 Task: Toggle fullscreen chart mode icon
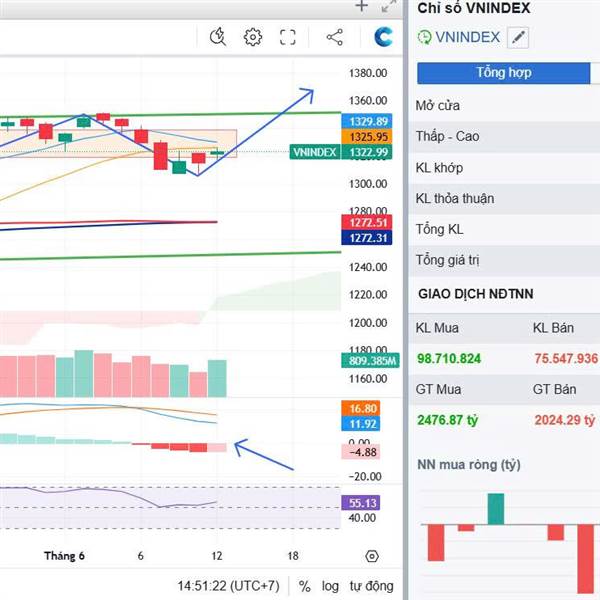(x=288, y=38)
